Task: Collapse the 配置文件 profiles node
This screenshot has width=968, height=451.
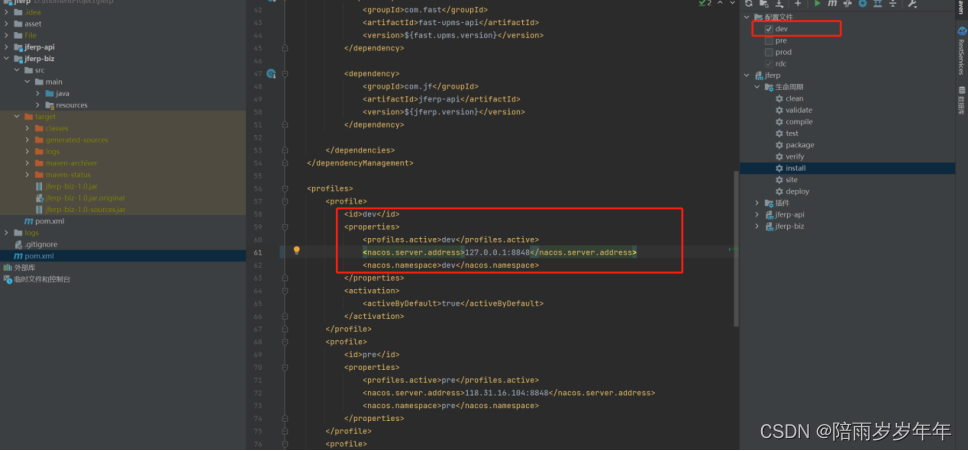Action: coord(747,17)
